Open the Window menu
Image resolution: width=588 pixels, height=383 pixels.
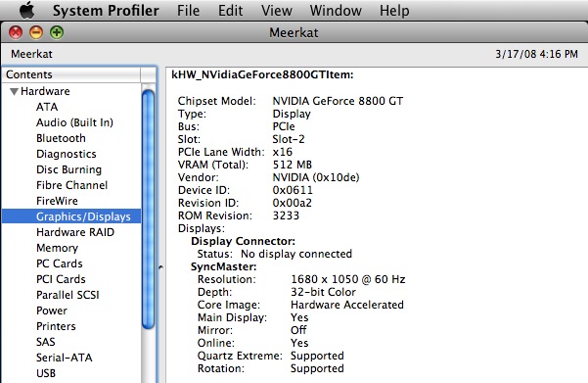[x=336, y=11]
